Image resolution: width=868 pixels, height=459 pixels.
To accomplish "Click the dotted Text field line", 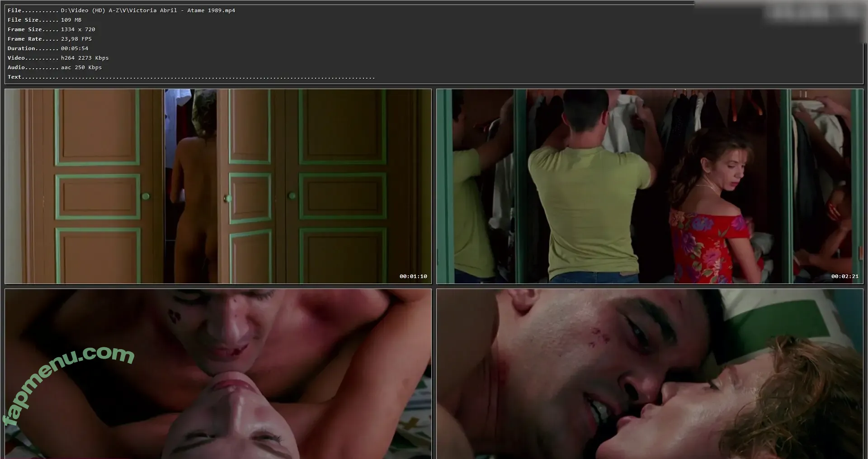I will pos(218,77).
